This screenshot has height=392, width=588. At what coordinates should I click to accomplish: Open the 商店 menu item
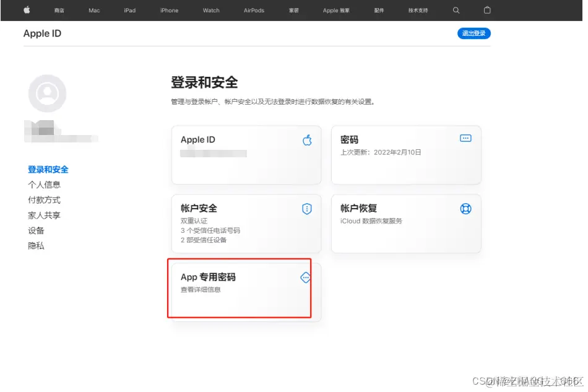tap(59, 11)
